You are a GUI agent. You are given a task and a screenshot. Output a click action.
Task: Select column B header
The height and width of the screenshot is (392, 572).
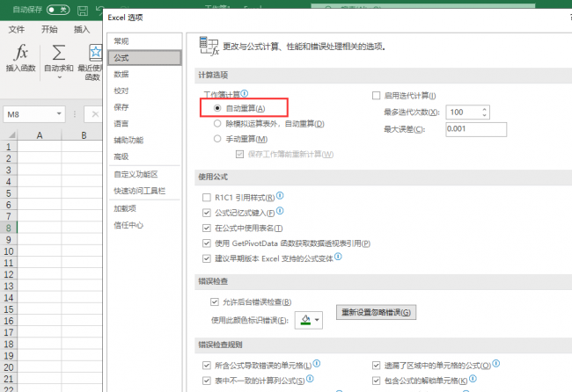point(82,135)
